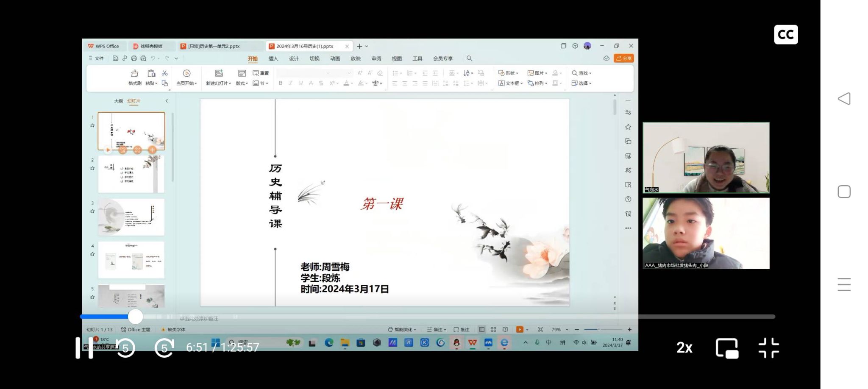This screenshot has width=868, height=389.
Task: Switch to the 设计 ribbon tab
Action: point(294,58)
